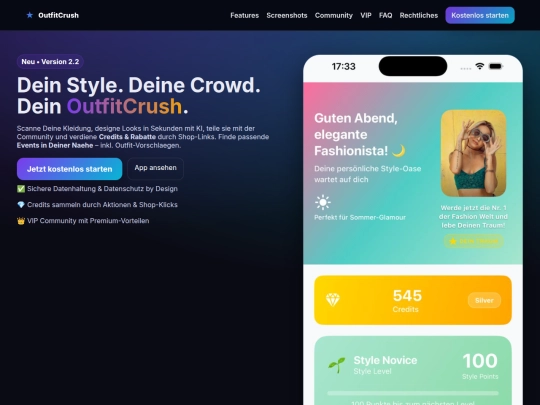
Task: Go to the Screenshots section
Action: [x=287, y=15]
